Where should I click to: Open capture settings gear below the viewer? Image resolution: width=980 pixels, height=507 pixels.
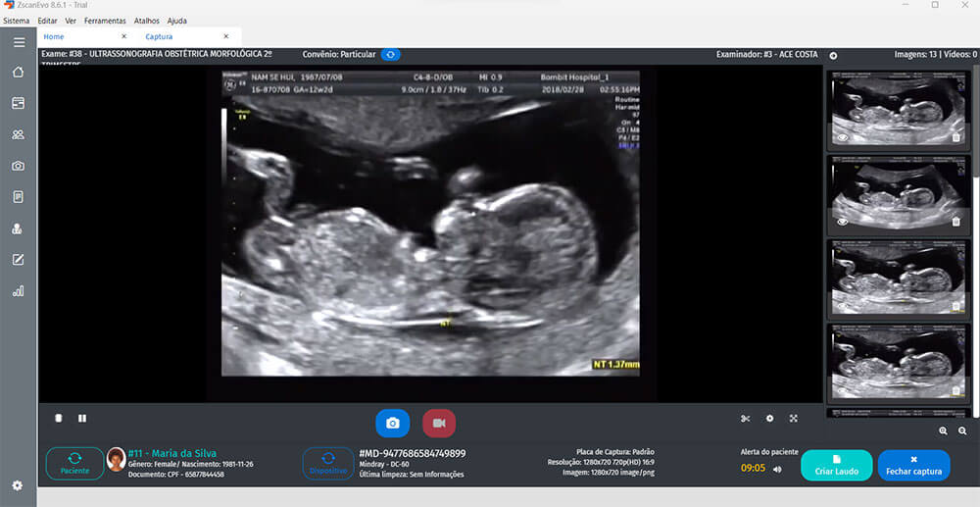coord(769,418)
